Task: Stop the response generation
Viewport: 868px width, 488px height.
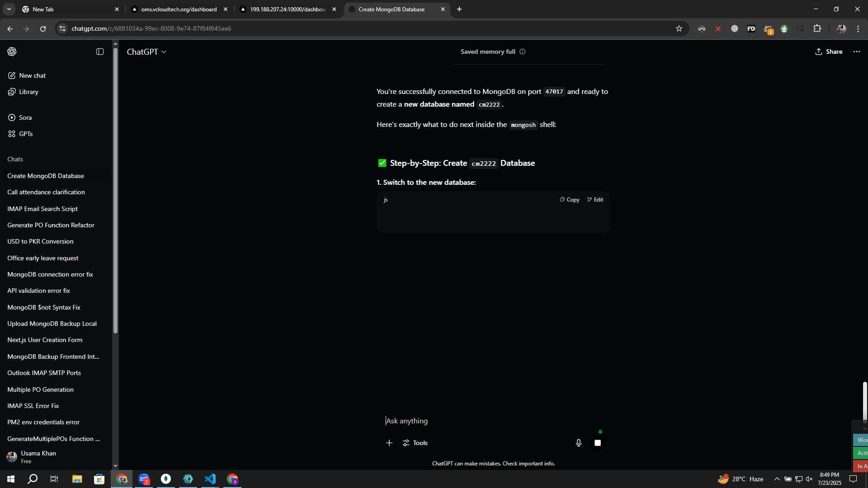Action: 598,443
